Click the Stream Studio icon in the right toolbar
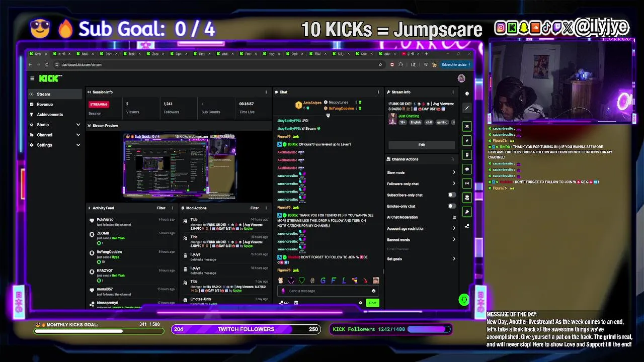This screenshot has height=362, width=644. (x=467, y=126)
